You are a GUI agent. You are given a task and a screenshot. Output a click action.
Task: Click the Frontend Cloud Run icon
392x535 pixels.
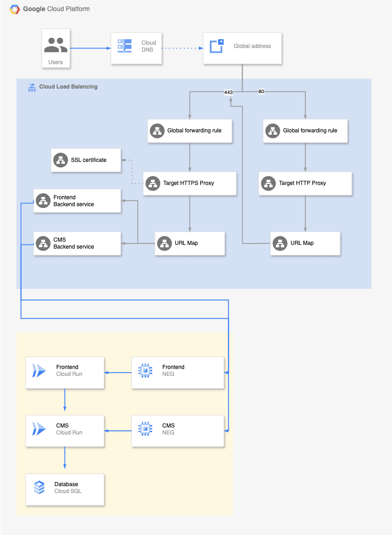click(x=39, y=370)
